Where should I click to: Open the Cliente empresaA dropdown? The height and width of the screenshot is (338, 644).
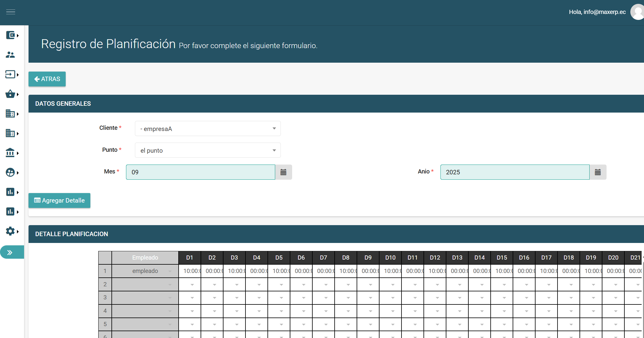(x=207, y=129)
